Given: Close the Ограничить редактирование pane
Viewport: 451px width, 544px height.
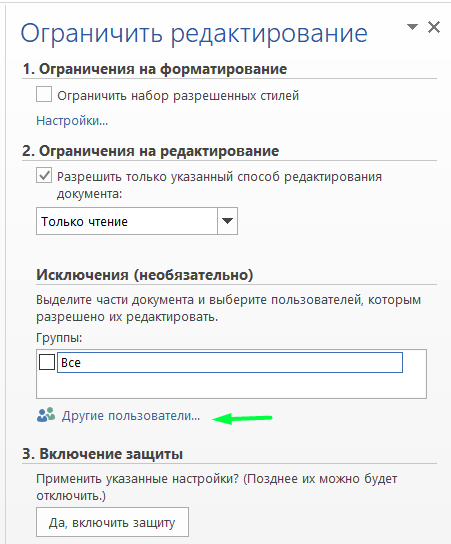Looking at the screenshot, I should pyautogui.click(x=434, y=27).
